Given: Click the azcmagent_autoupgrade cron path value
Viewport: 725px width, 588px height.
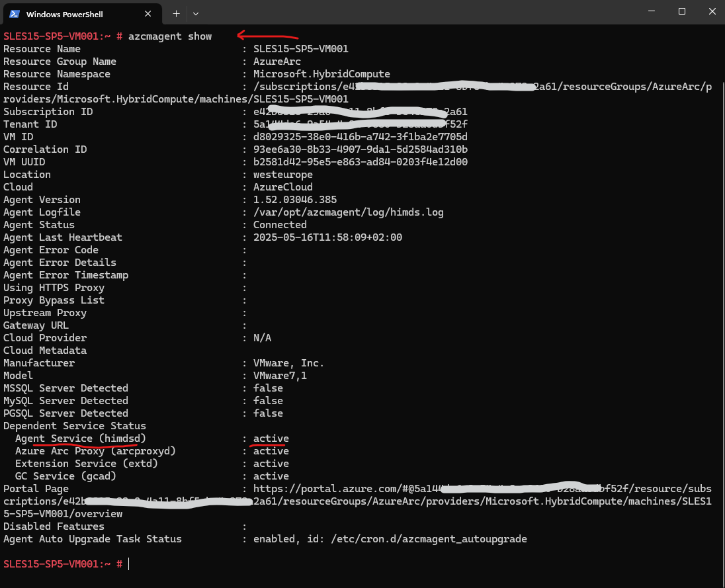Looking at the screenshot, I should (429, 539).
